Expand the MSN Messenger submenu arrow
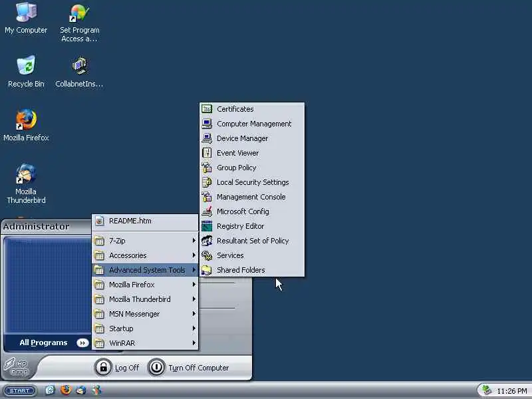The height and width of the screenshot is (399, 532). [x=194, y=313]
